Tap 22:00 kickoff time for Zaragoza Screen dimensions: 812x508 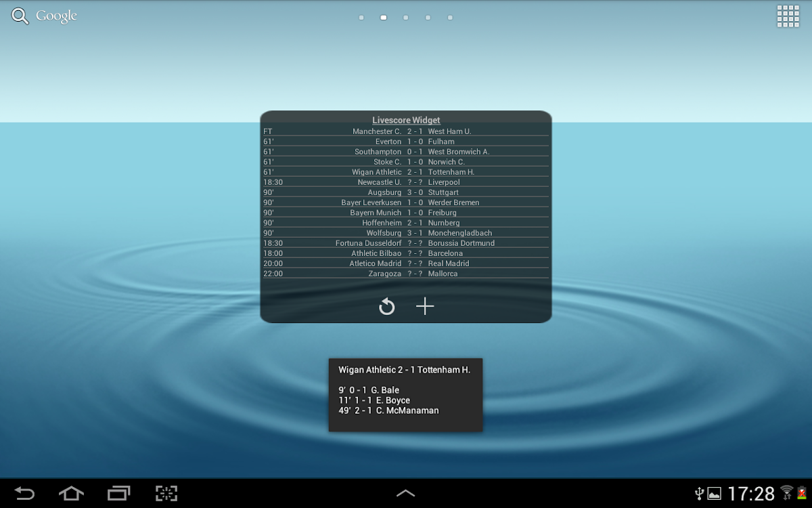(x=273, y=274)
